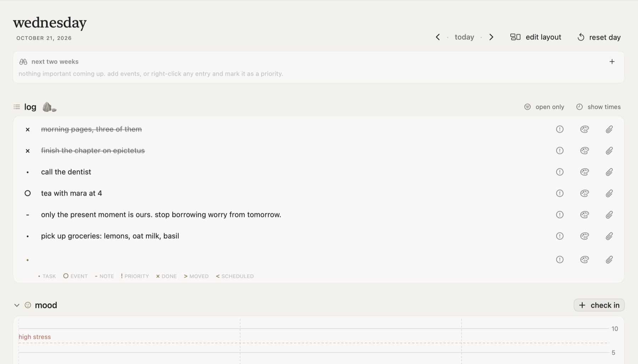Go to the previous day arrow

click(x=438, y=37)
